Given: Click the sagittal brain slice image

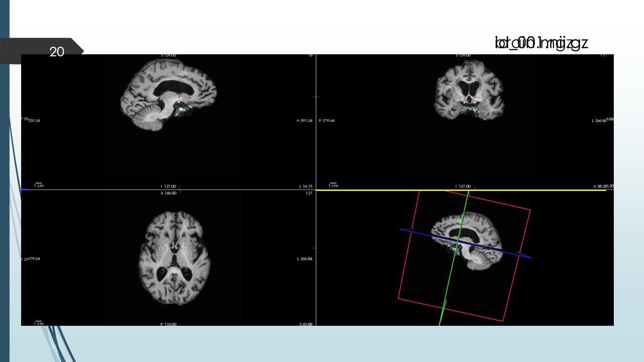Looking at the screenshot, I should pyautogui.click(x=169, y=95).
